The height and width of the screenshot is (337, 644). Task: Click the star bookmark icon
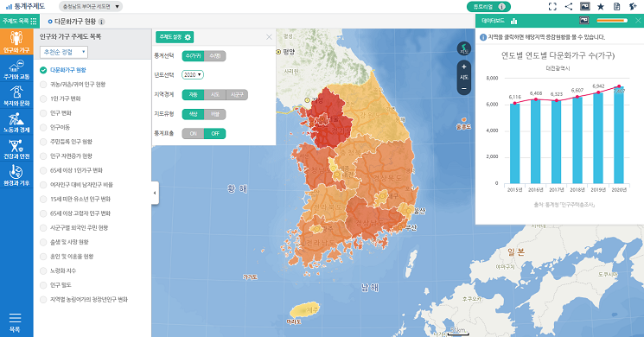(601, 7)
